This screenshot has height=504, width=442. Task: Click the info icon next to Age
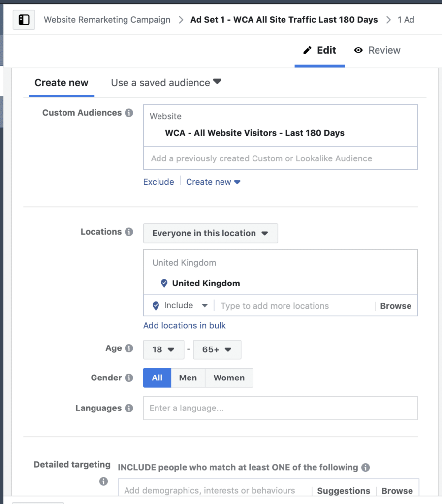[x=129, y=348]
